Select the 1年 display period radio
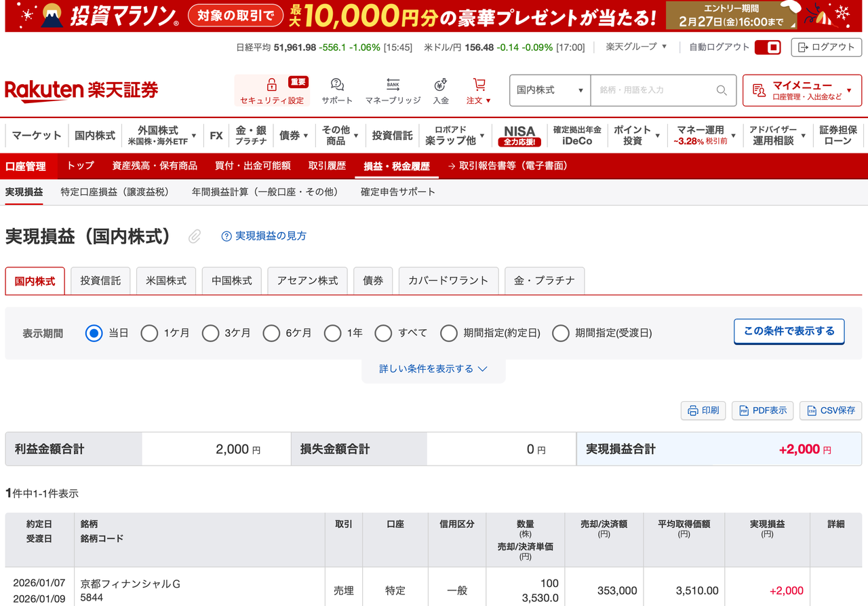 [333, 333]
